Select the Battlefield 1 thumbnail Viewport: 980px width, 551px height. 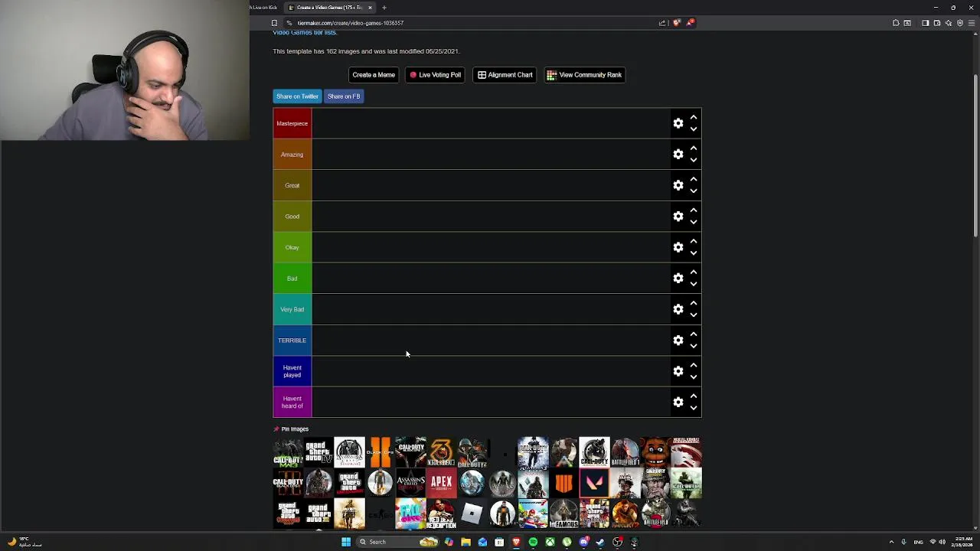click(626, 452)
